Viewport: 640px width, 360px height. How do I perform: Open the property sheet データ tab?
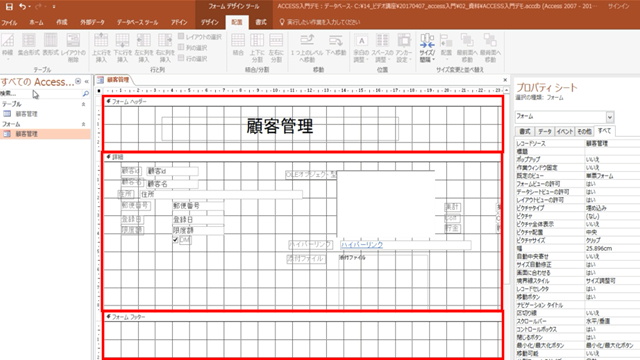coord(544,131)
